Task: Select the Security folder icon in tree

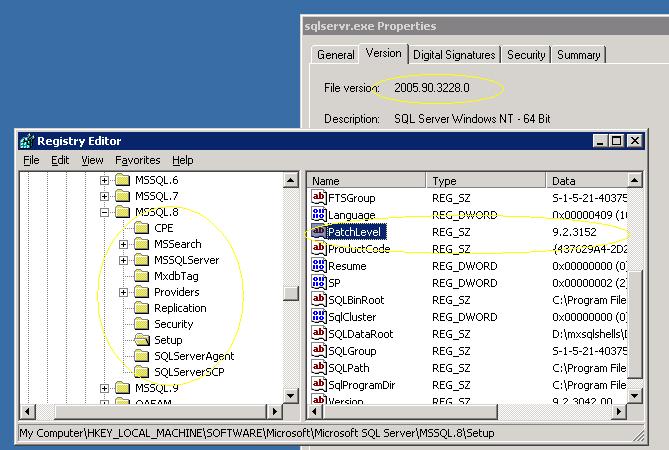Action: (x=142, y=324)
